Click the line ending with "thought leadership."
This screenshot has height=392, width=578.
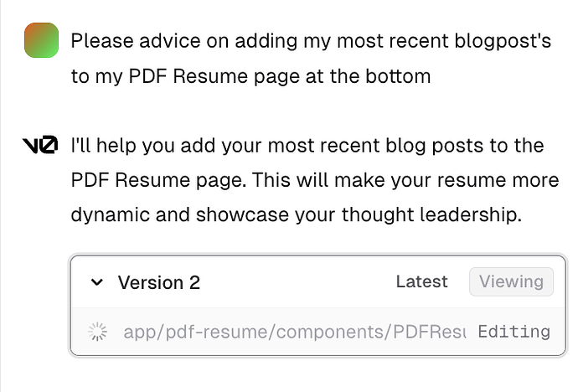point(296,214)
